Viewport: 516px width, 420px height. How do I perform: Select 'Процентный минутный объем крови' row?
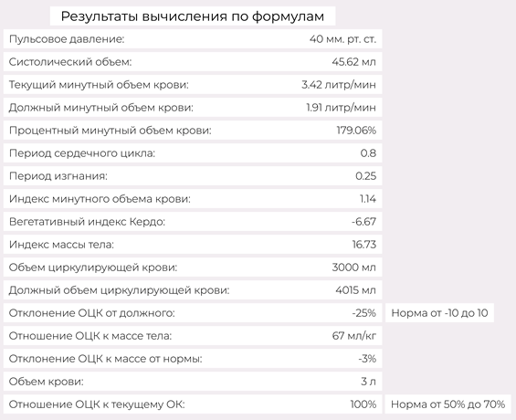[193, 131]
